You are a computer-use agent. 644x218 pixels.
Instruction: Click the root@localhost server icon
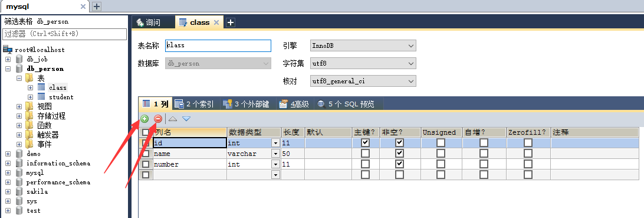coord(8,50)
